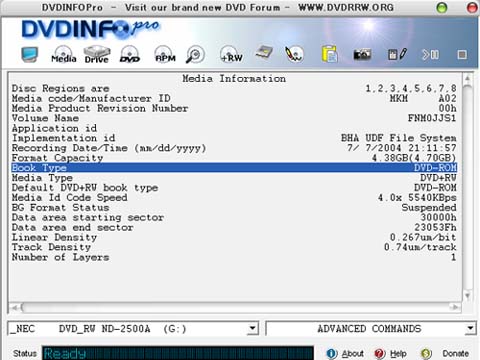Click the yellow clipboard copy icon
The image size is (480, 360).
coord(329,54)
